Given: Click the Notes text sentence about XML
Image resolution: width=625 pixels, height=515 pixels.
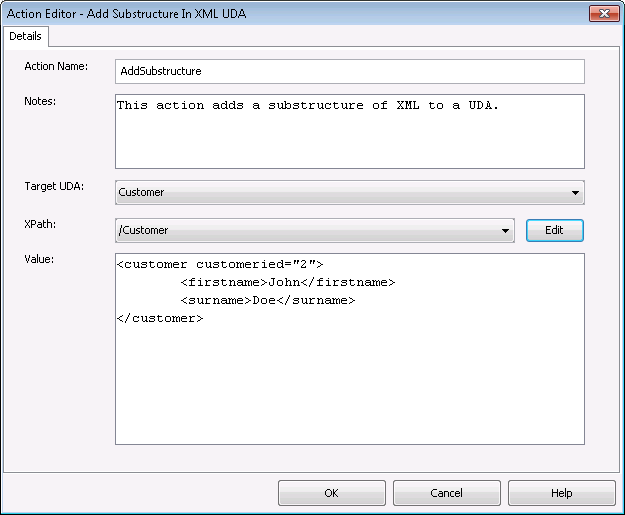Looking at the screenshot, I should coord(307,105).
